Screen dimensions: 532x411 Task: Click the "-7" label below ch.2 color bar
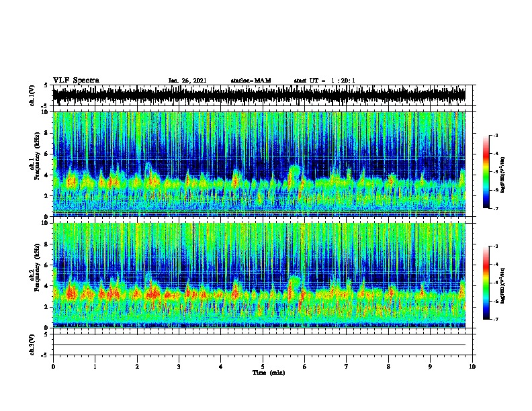click(x=495, y=320)
